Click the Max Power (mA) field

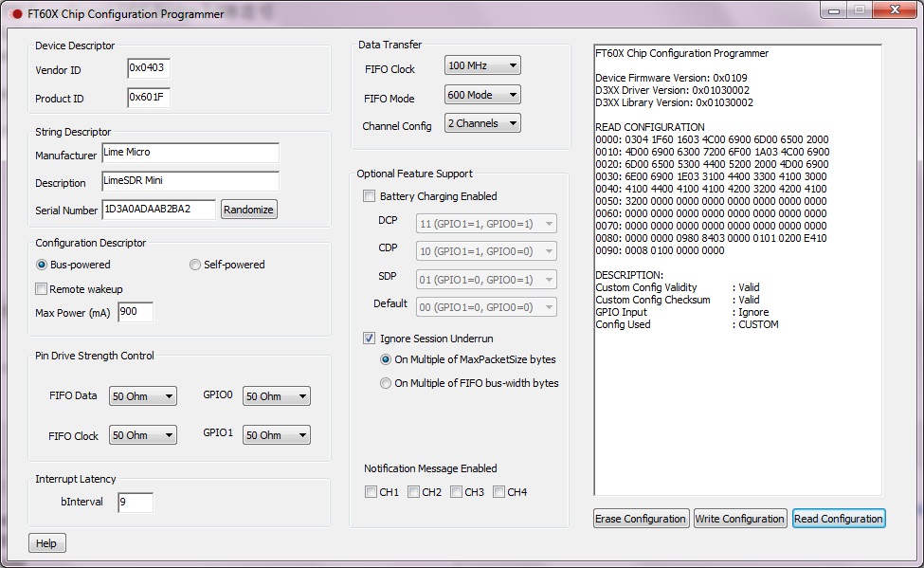tap(136, 312)
